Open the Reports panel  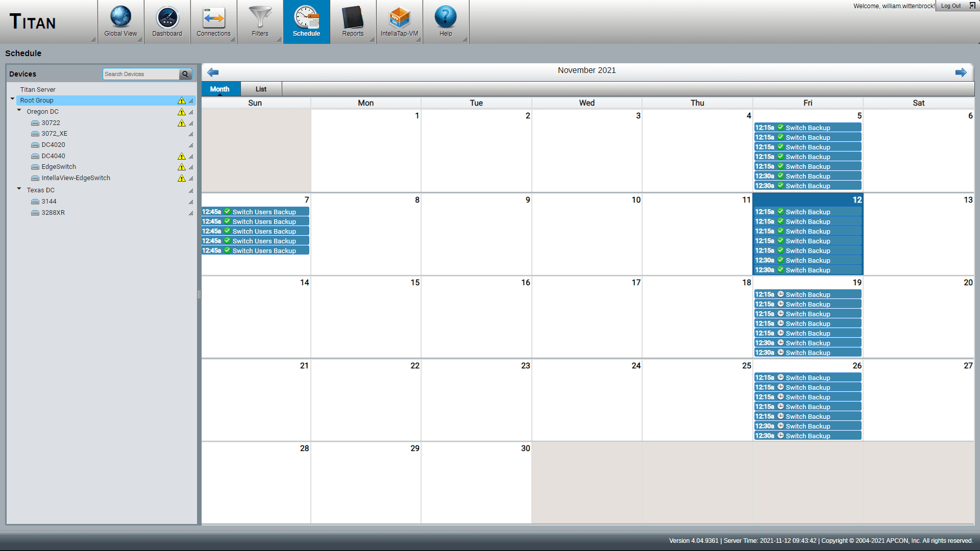(353, 20)
